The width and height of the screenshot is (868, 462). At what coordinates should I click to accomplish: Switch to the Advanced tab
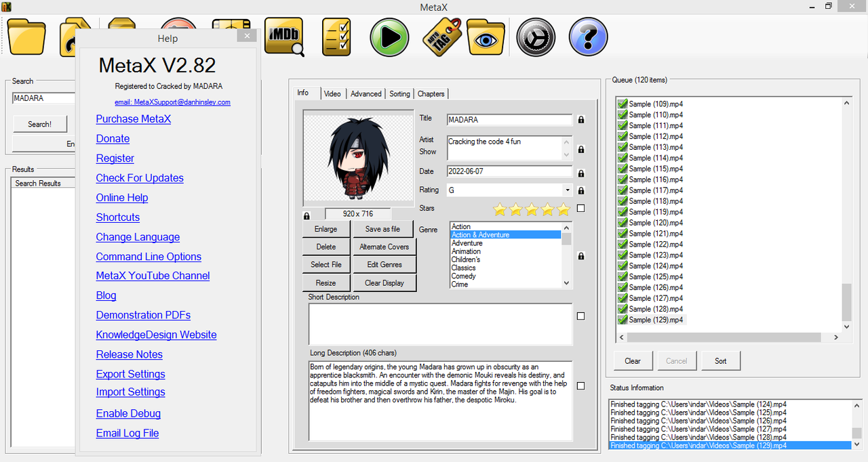(366, 93)
